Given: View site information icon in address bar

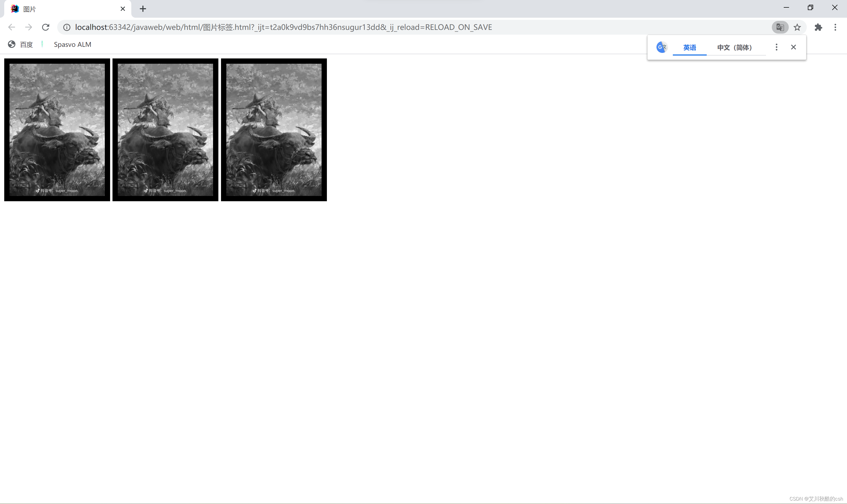Looking at the screenshot, I should pos(67,27).
